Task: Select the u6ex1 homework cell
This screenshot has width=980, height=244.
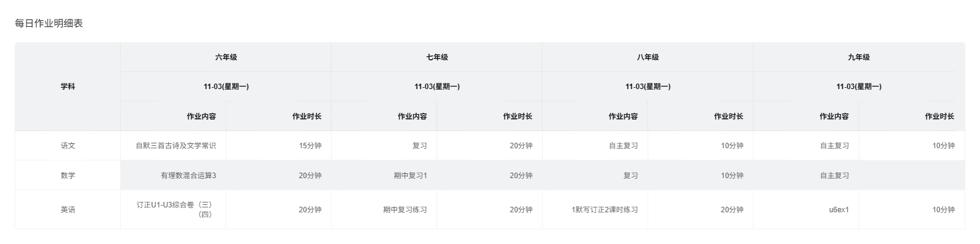Action: [838, 209]
